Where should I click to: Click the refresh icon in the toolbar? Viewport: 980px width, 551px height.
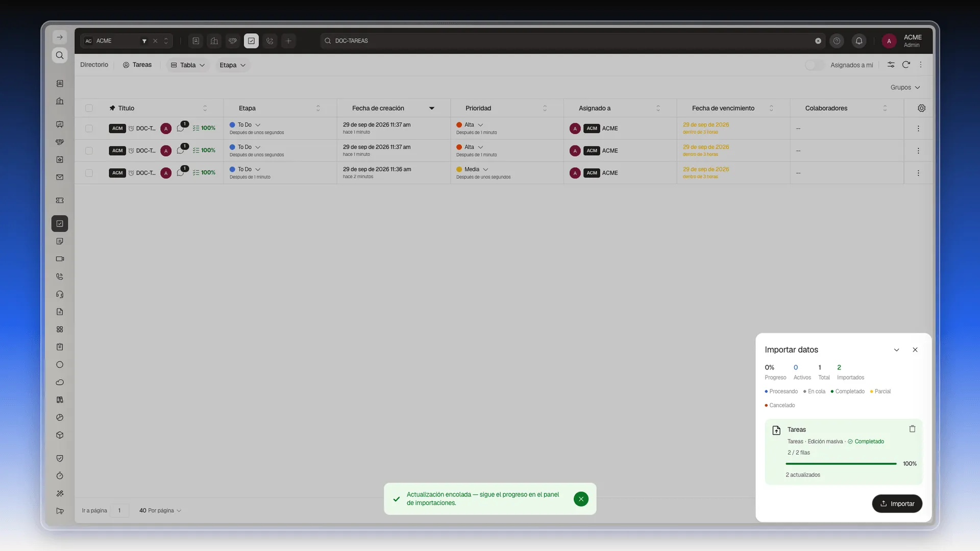click(x=906, y=65)
